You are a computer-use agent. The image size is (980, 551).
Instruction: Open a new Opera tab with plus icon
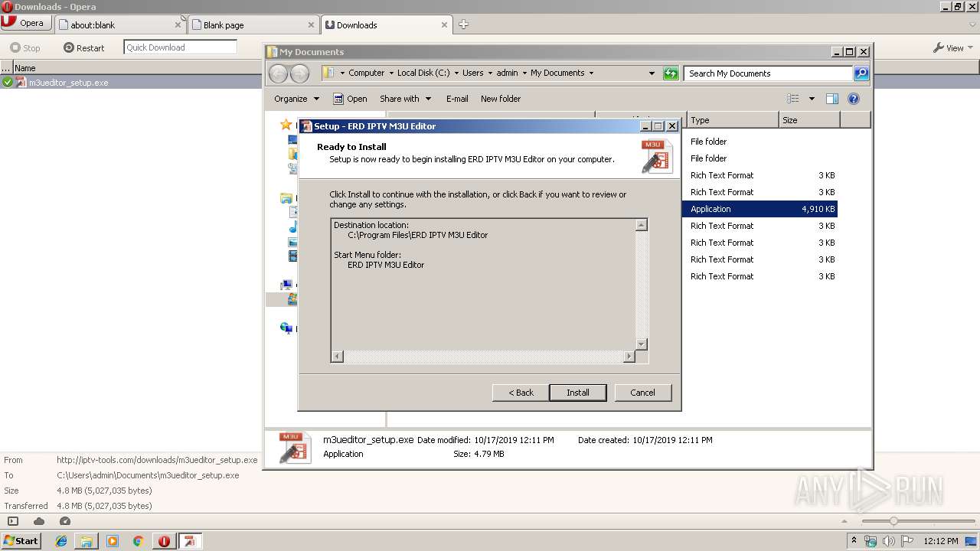click(463, 24)
